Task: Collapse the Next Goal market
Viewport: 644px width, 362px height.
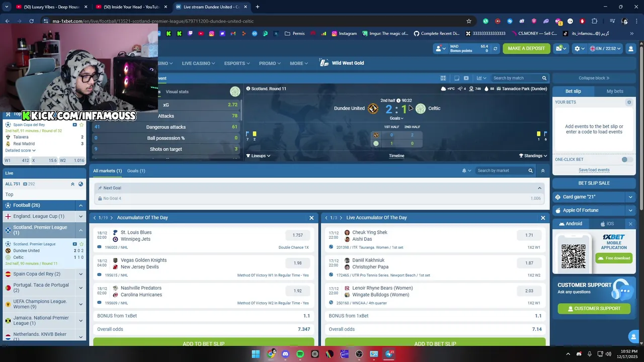Action: [539, 188]
